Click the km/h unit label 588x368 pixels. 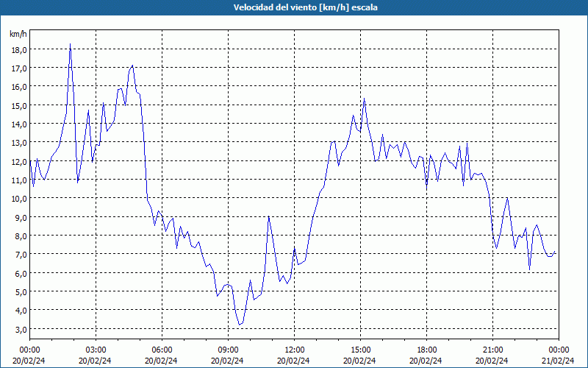click(x=18, y=34)
